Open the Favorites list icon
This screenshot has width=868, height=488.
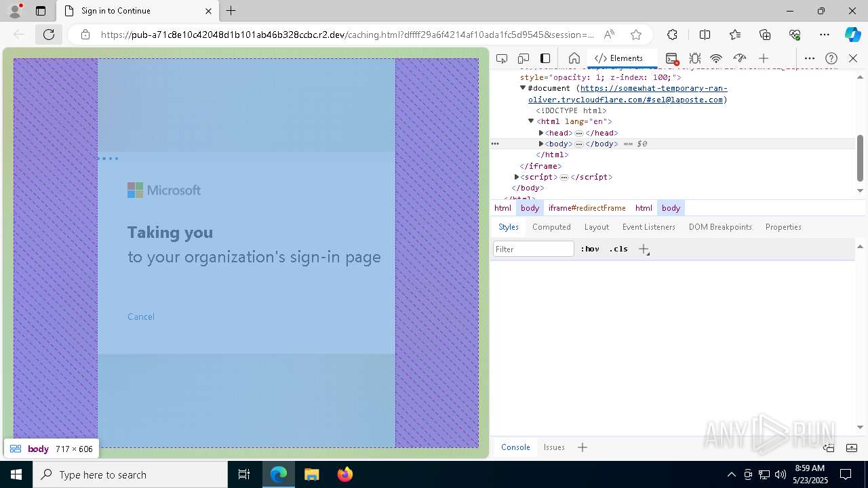point(735,35)
